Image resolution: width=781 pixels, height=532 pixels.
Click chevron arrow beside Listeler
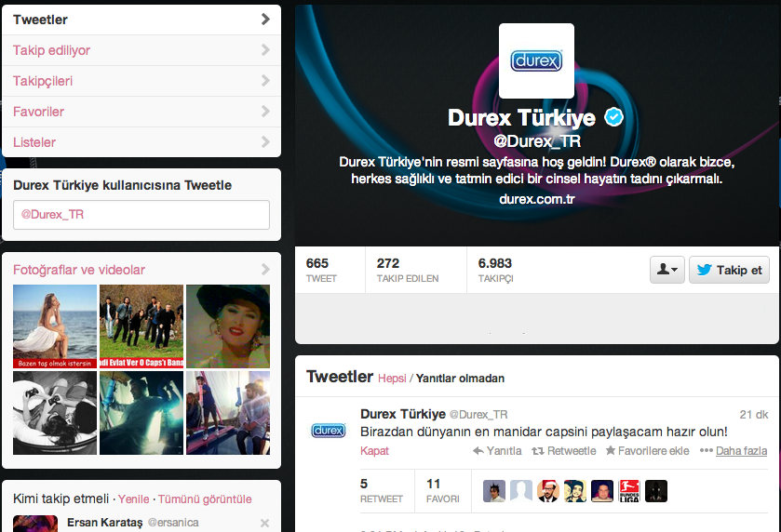(x=265, y=141)
